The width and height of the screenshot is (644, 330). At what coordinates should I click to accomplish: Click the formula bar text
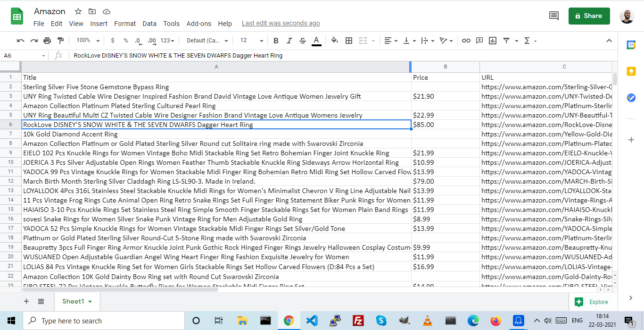pyautogui.click(x=178, y=55)
